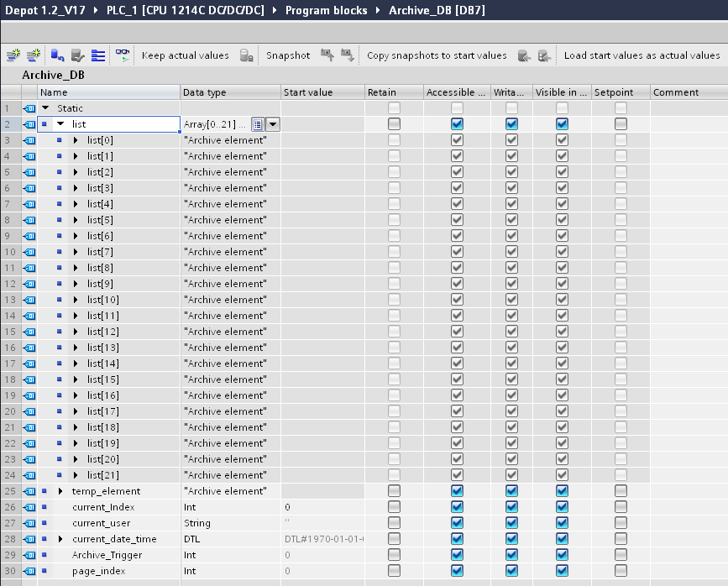
Task: Open data type dropdown for list row
Action: (273, 124)
